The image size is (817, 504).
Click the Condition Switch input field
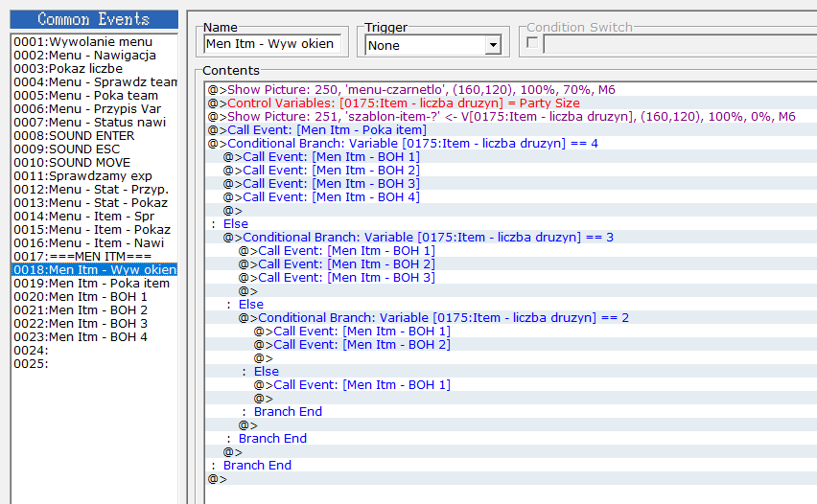[680, 44]
